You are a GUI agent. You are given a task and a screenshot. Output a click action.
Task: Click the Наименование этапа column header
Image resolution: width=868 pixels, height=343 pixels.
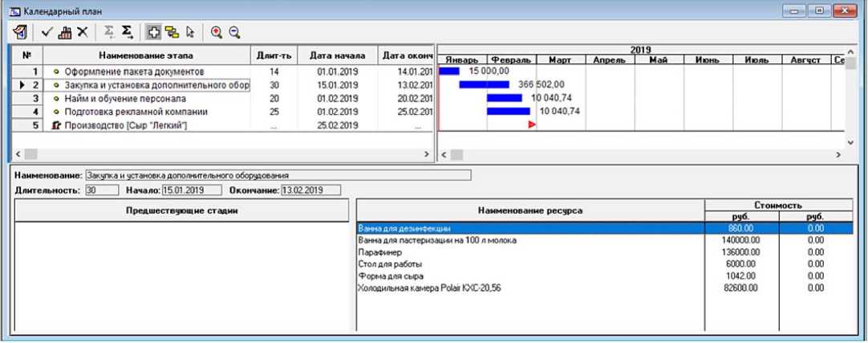(x=147, y=55)
